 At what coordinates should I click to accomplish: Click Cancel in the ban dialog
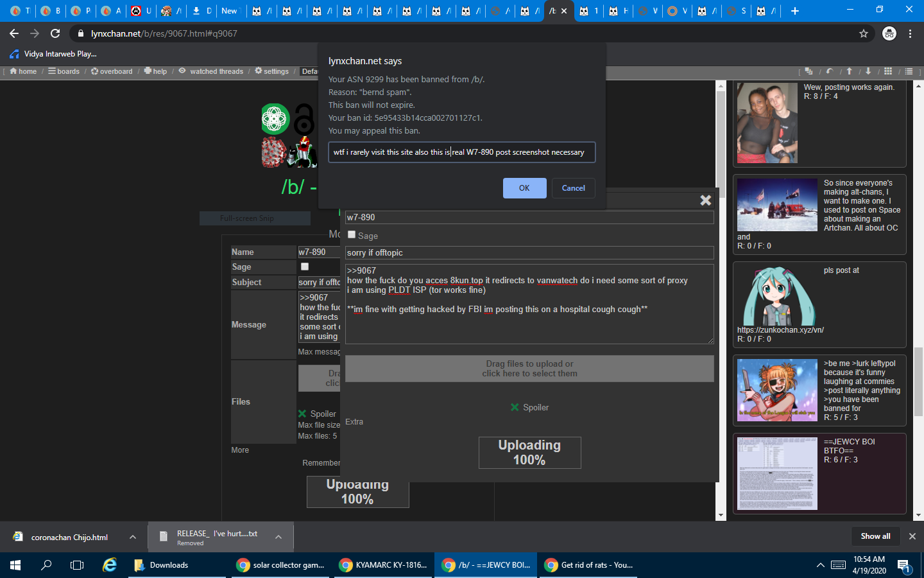[x=573, y=188]
